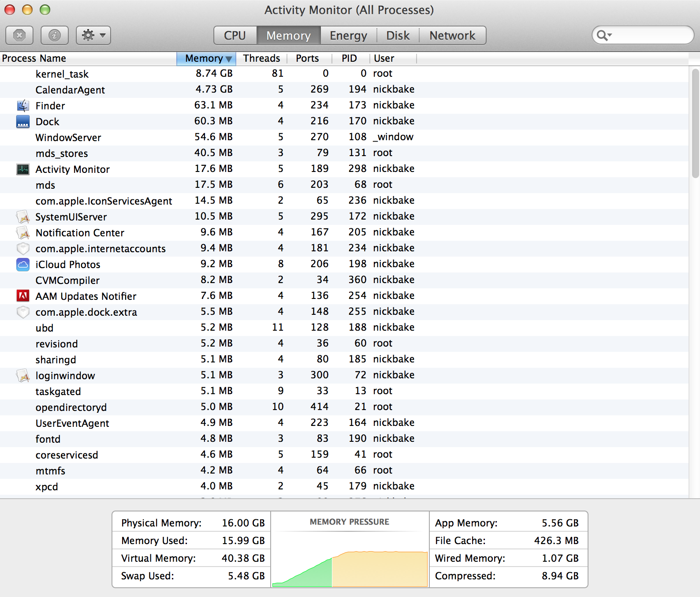Click the vertical scrollbar thumb

(x=696, y=123)
